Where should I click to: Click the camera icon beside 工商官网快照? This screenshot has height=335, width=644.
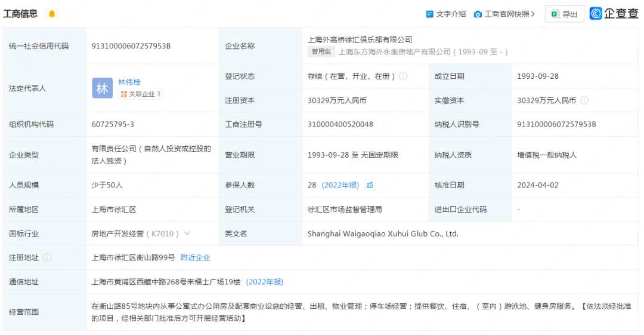coord(478,14)
